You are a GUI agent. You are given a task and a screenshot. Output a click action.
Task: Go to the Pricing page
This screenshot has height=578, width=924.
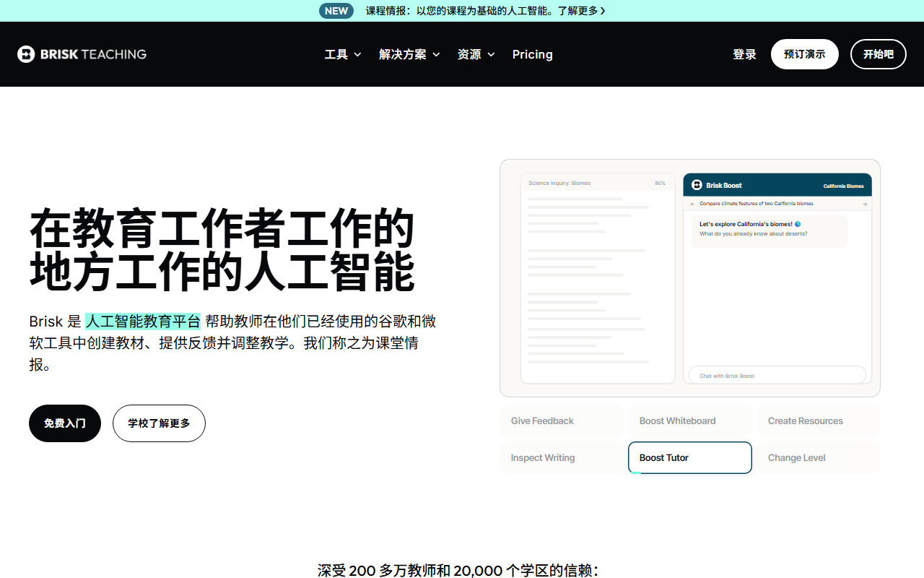pyautogui.click(x=533, y=54)
